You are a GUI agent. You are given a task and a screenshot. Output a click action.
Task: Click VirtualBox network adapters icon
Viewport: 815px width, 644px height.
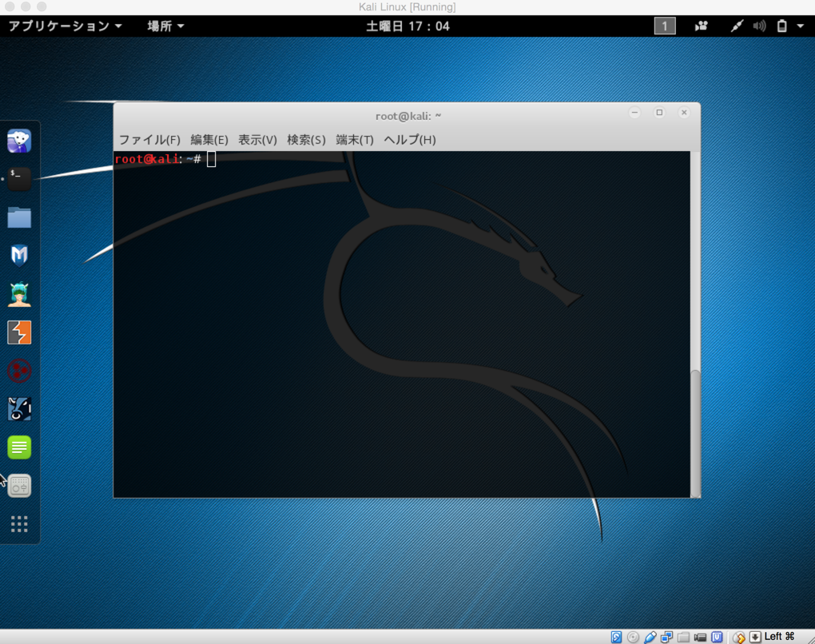click(x=667, y=637)
